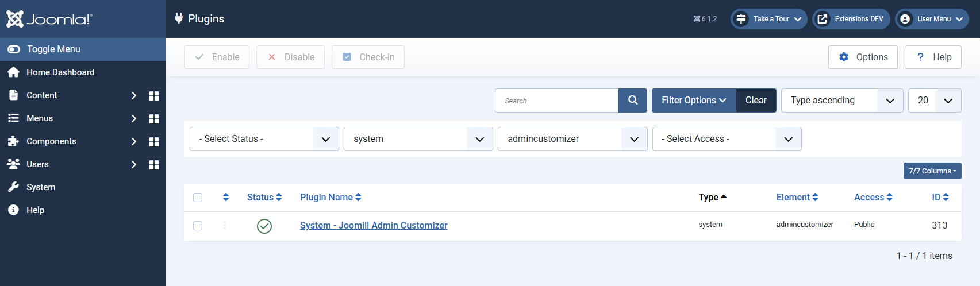Screen dimensions: 980x286
Task: Click the Enable toolbar button
Action: click(x=217, y=57)
